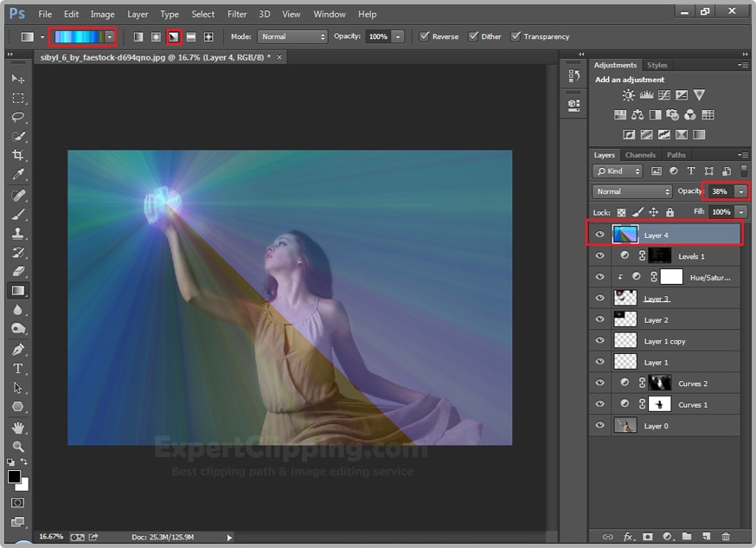Image resolution: width=756 pixels, height=548 pixels.
Task: Click the delete layer trash icon
Action: pyautogui.click(x=726, y=537)
